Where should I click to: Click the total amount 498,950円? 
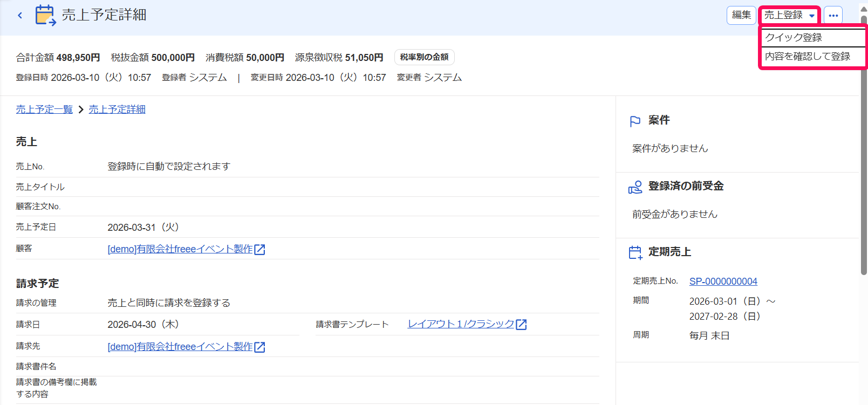pyautogui.click(x=78, y=57)
